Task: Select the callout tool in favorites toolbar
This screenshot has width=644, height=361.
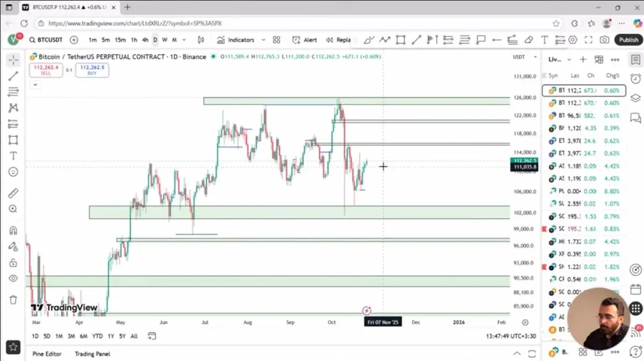Action: coord(480,40)
